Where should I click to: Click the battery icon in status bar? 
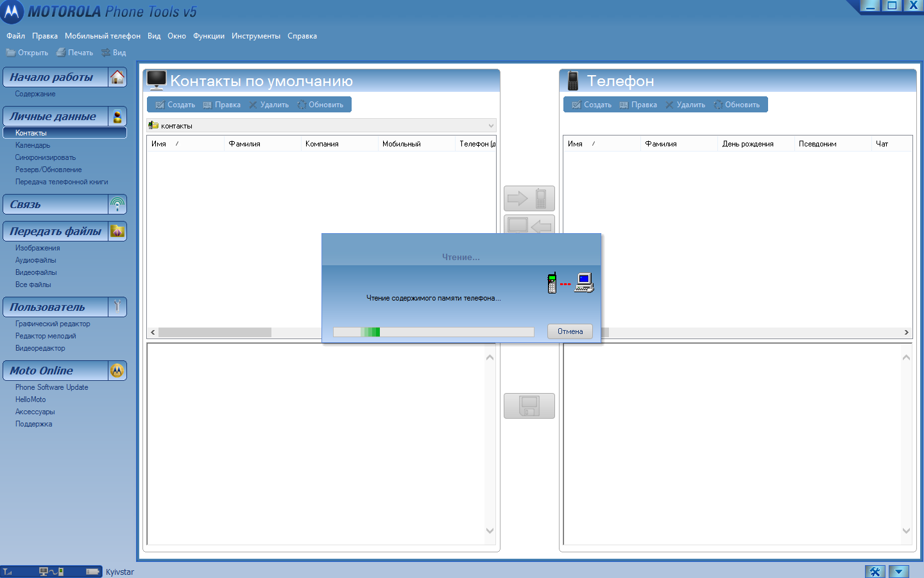[x=94, y=572]
